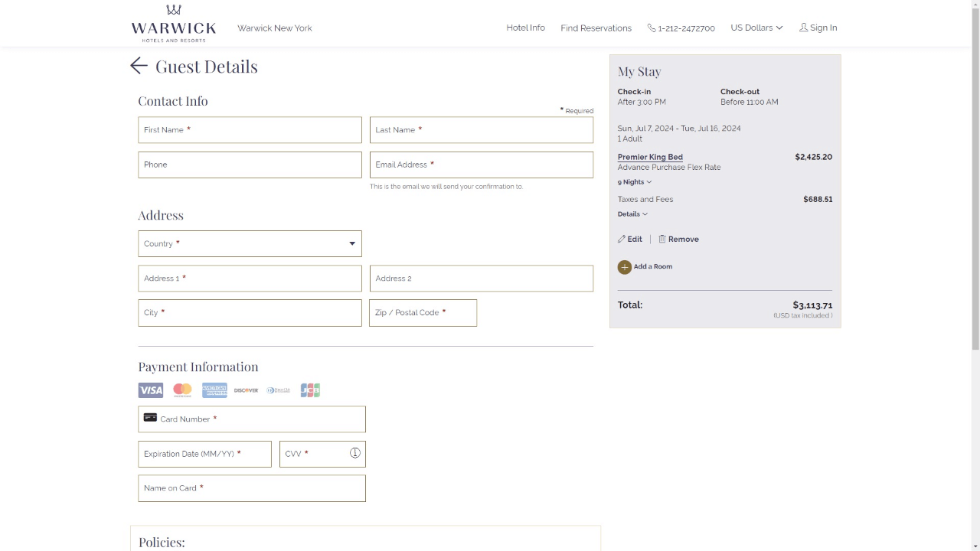
Task: Focus the First Name field
Action: 250,130
